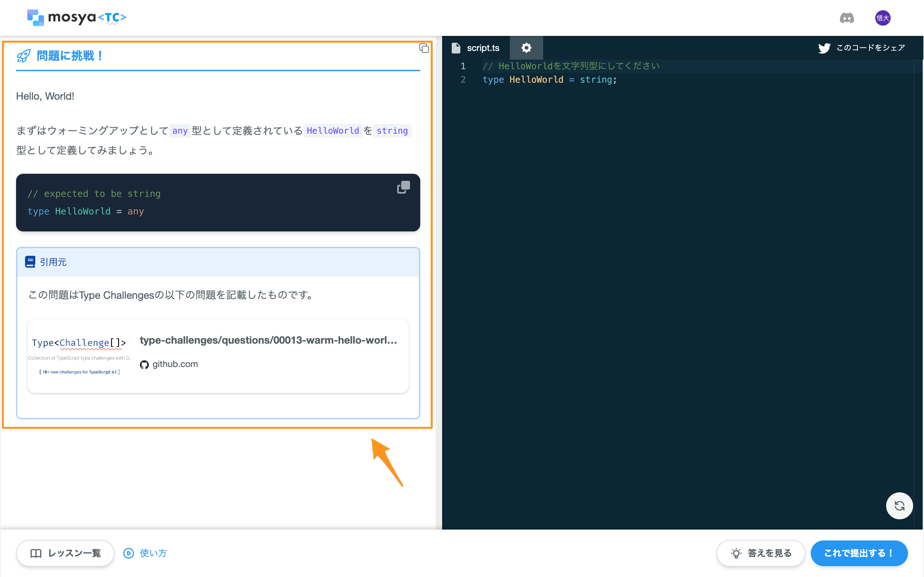The width and height of the screenshot is (924, 577).
Task: Click the rocket icon beside 問題に挑戦
Action: pos(23,55)
